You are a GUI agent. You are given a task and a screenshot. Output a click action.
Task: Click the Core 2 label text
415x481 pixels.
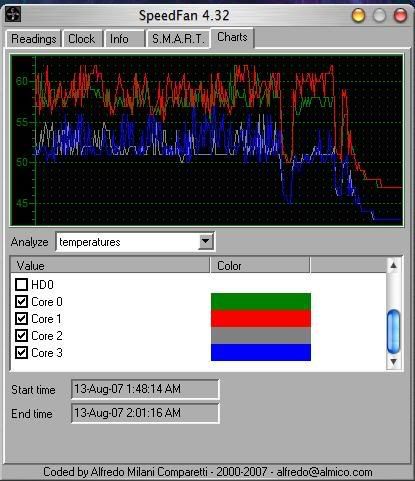[47, 336]
